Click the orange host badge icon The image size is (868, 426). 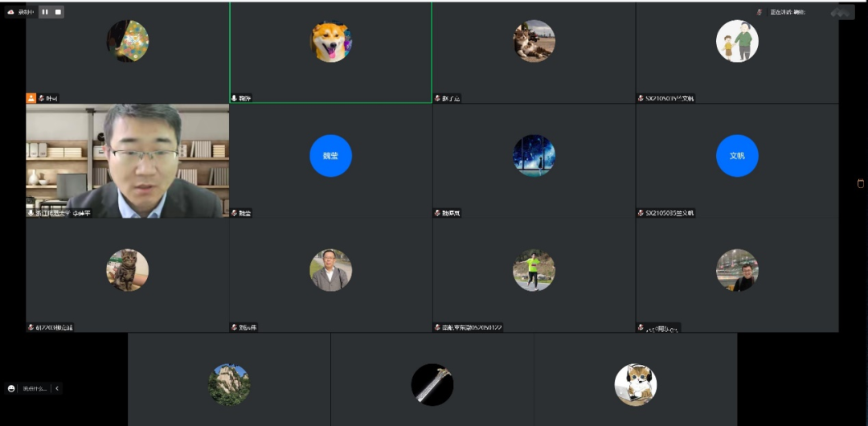click(31, 98)
